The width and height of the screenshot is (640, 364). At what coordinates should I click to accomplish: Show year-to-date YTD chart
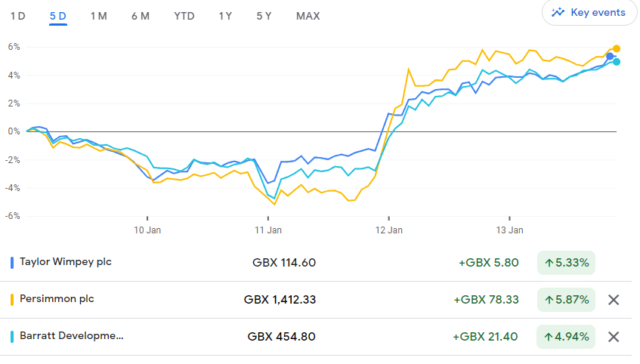(x=184, y=16)
